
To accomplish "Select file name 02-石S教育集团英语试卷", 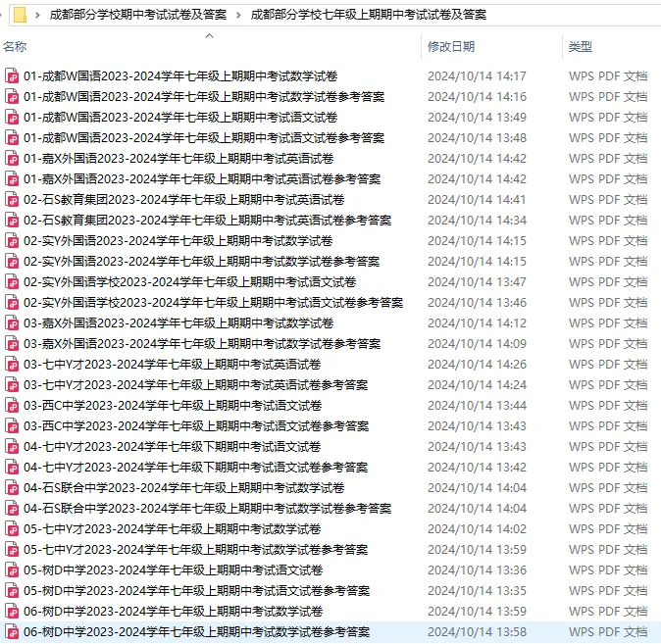I will point(184,199).
